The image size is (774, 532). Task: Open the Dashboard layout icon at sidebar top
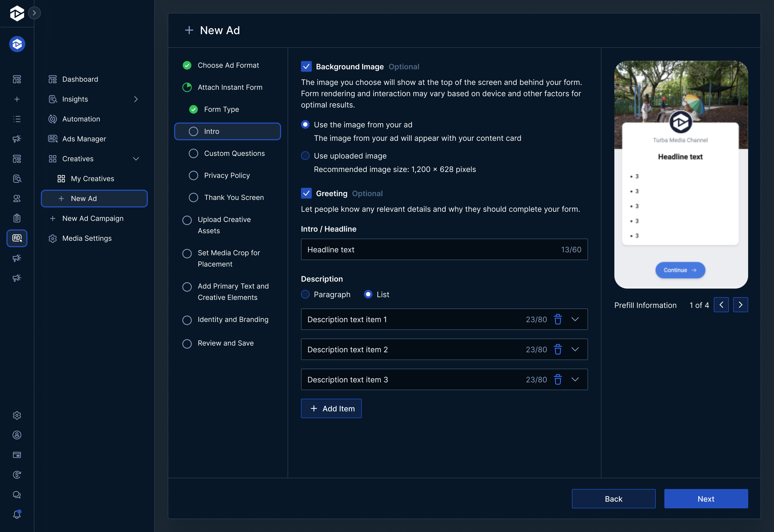click(x=17, y=79)
